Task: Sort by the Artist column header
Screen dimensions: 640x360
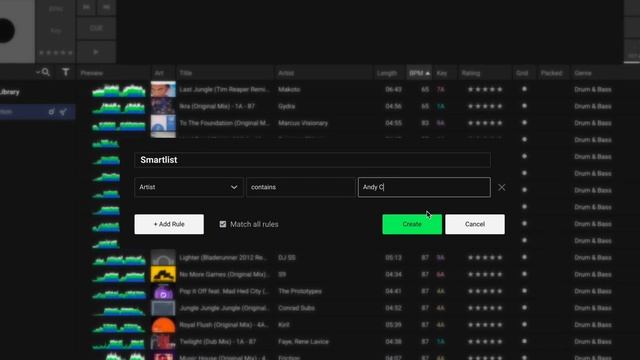Action: (286, 73)
